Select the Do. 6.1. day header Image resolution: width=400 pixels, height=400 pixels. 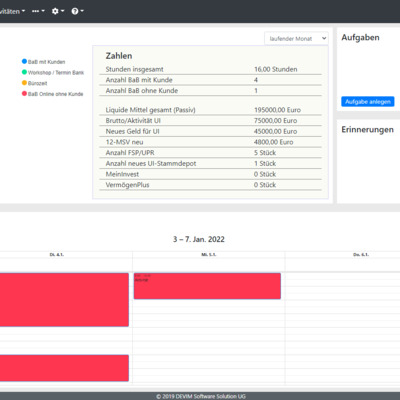tap(361, 255)
